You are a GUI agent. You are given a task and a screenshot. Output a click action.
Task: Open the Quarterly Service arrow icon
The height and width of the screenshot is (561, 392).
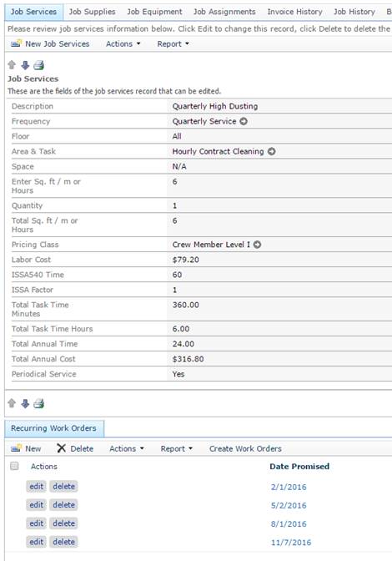[x=244, y=121]
